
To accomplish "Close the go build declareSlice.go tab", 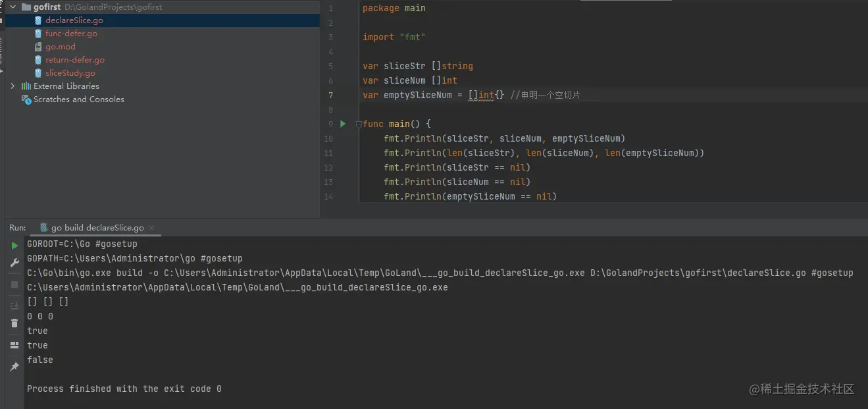I will (153, 228).
